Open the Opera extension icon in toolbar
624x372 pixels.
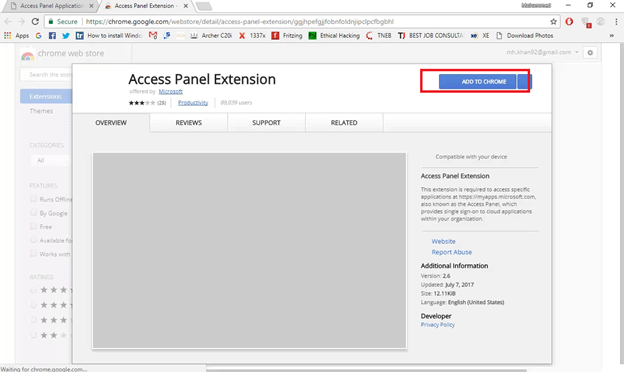569,21
